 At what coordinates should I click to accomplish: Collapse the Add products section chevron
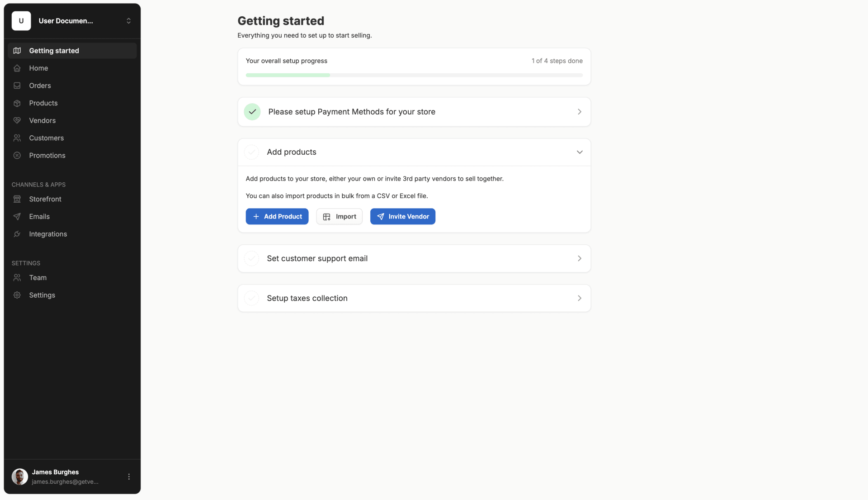580,152
